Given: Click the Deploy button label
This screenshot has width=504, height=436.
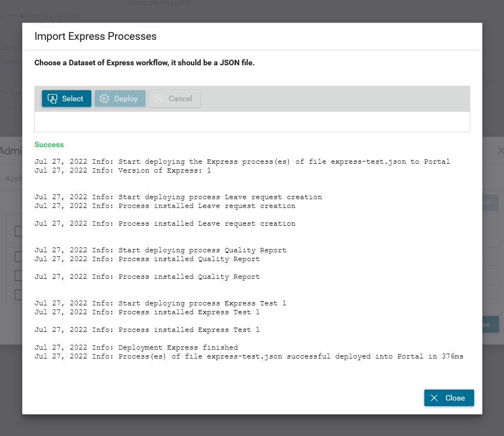Looking at the screenshot, I should 126,98.
